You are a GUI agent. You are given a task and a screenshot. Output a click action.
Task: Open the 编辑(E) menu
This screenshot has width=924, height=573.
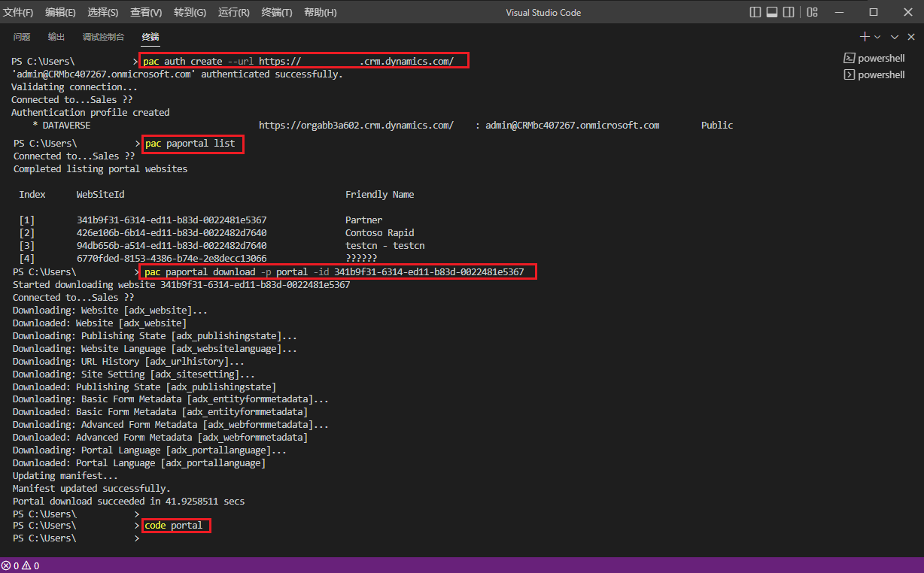tap(60, 12)
